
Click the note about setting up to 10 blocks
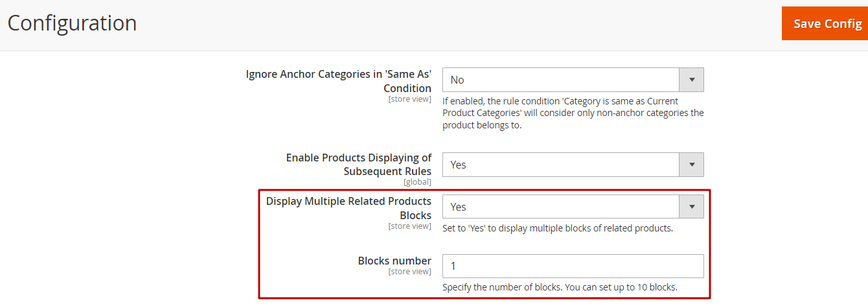pos(560,287)
